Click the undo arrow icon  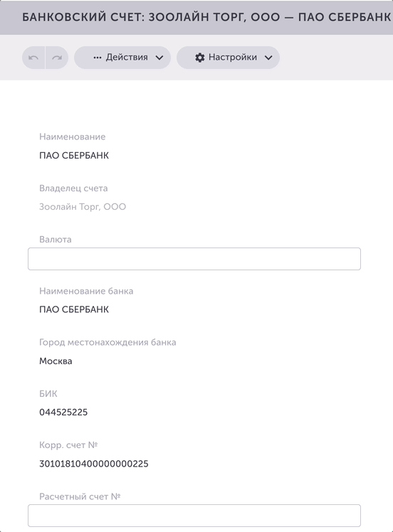[x=33, y=58]
